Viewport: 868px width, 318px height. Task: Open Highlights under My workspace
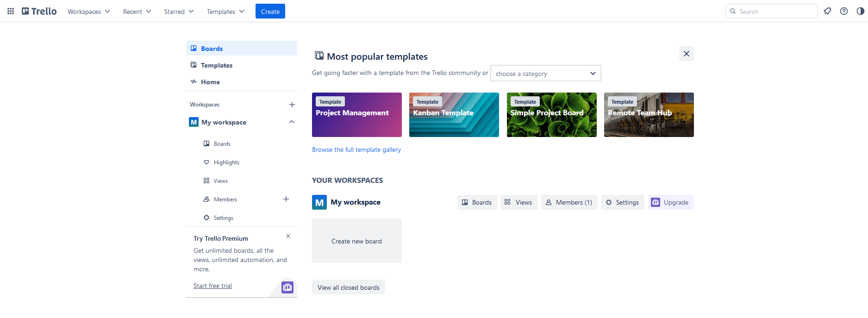242,162
